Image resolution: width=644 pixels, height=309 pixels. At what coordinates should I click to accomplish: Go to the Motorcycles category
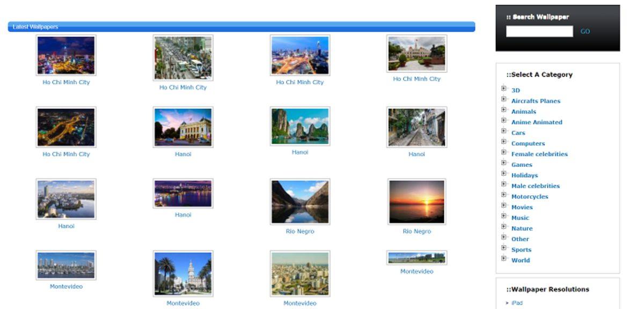pyautogui.click(x=530, y=197)
